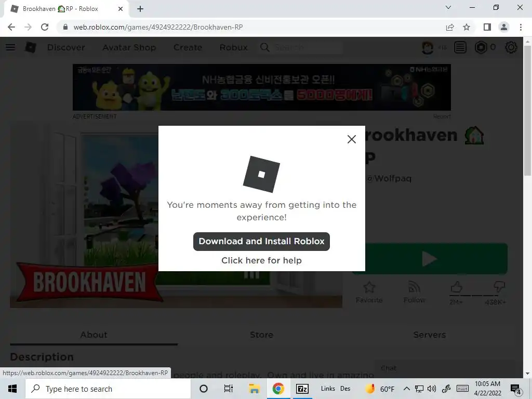Open the notifications feed icon
The image size is (532, 399).
(460, 47)
